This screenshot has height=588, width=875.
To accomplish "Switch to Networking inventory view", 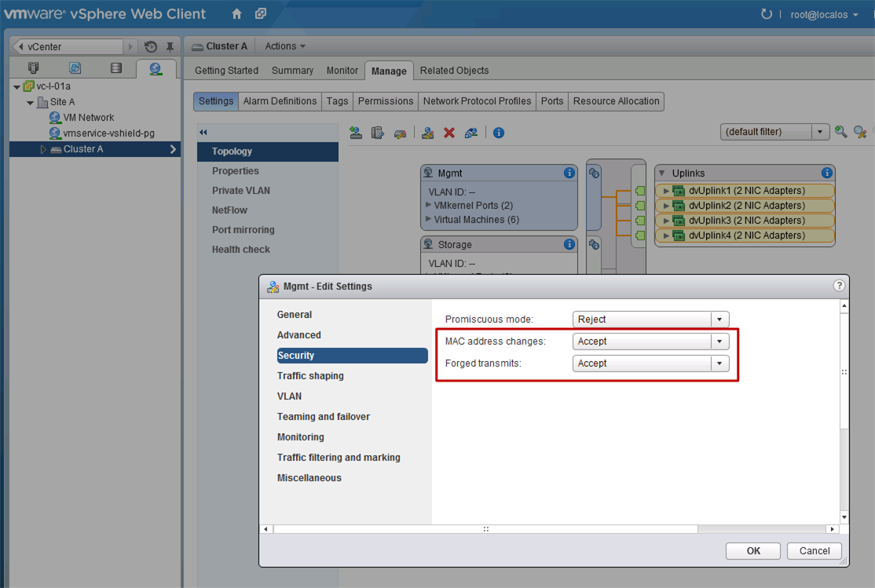I will (156, 68).
